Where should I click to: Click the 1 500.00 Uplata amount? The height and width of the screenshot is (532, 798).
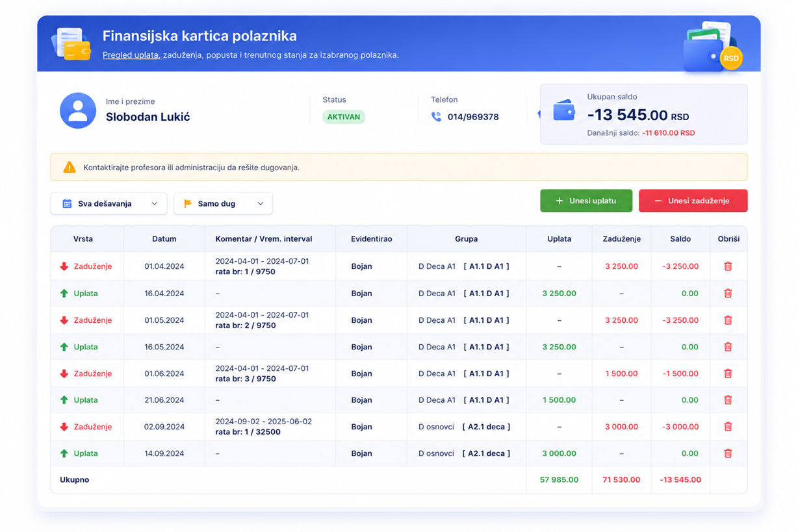pos(560,400)
